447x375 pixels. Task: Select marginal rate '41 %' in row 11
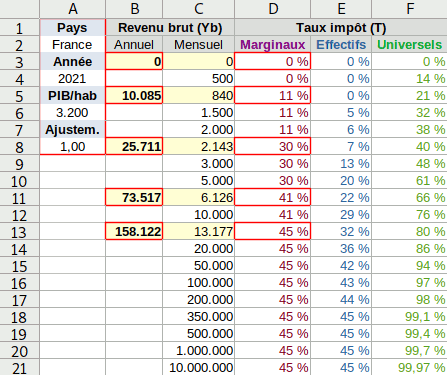tap(273, 197)
